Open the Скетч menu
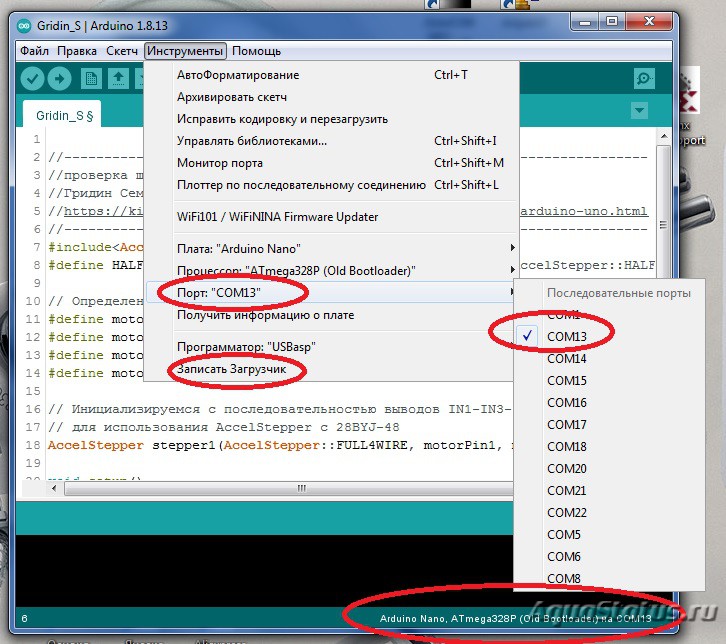 122,51
